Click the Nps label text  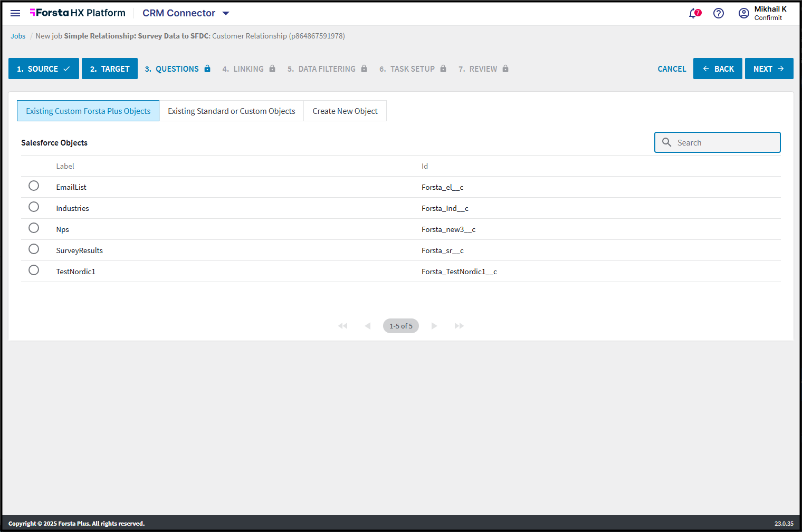tap(62, 229)
